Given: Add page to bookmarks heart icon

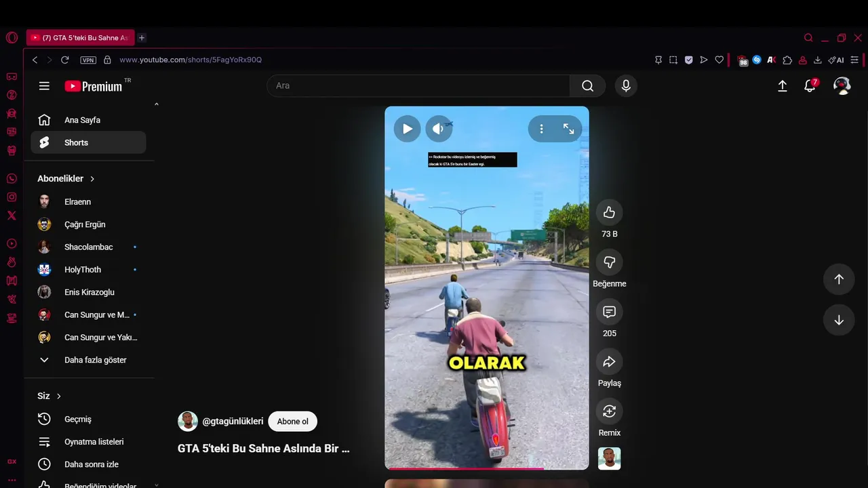Looking at the screenshot, I should [x=719, y=60].
